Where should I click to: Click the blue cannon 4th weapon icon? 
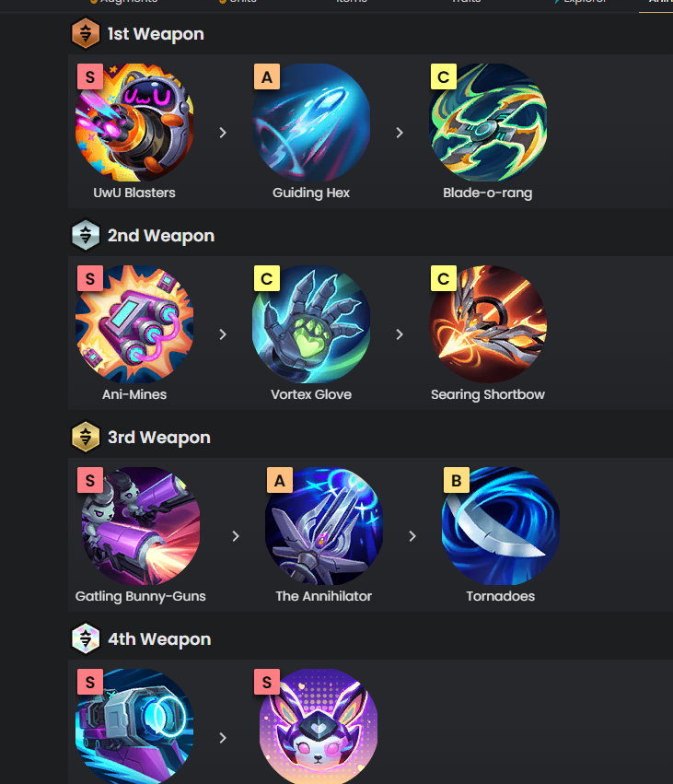(134, 727)
